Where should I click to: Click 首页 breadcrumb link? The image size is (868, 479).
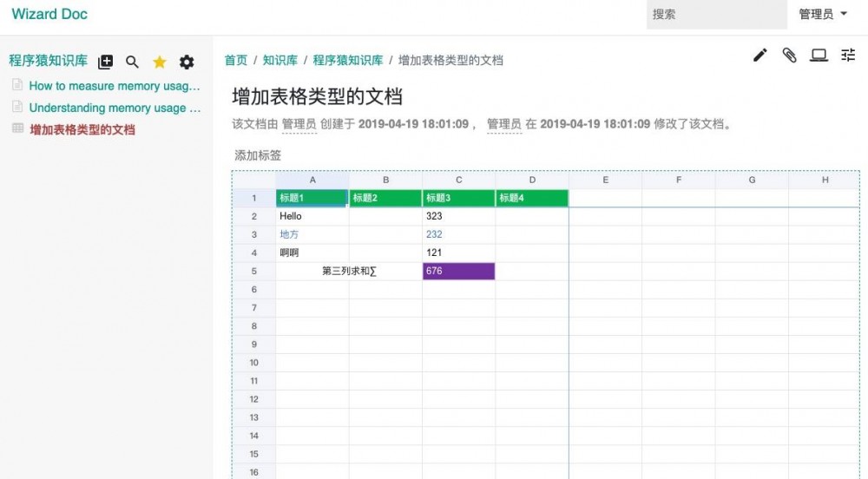(236, 60)
